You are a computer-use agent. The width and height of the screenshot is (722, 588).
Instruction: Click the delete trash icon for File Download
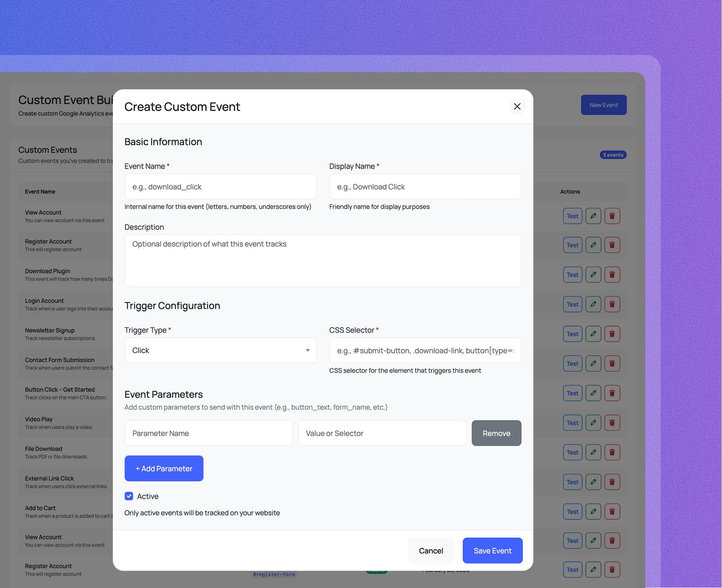612,452
